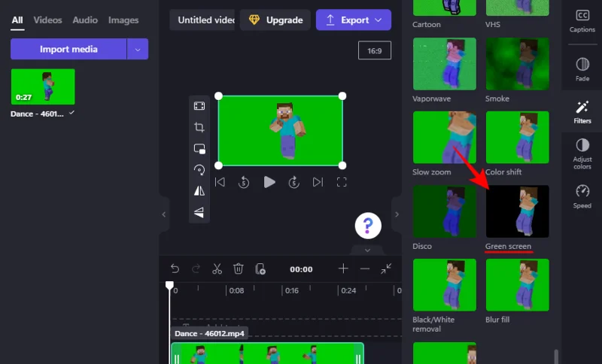Apply the Black/White removal filter
Screen dimensions: 602x364
point(445,284)
